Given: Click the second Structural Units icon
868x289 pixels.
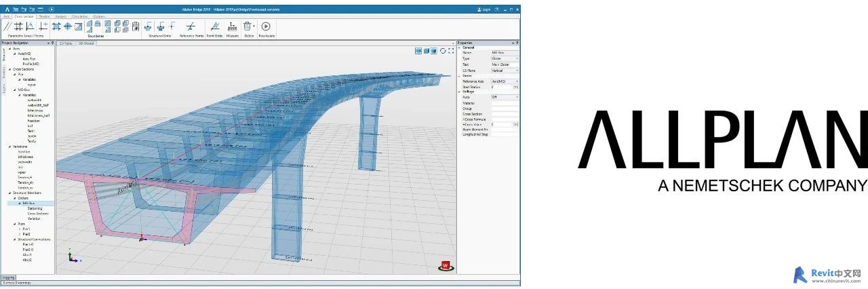Looking at the screenshot, I should coord(161,26).
